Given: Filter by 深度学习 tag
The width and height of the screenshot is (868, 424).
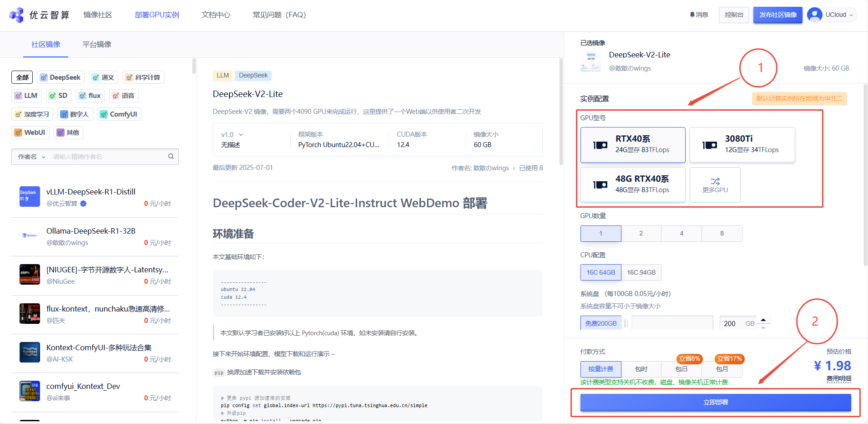Looking at the screenshot, I should pyautogui.click(x=32, y=114).
